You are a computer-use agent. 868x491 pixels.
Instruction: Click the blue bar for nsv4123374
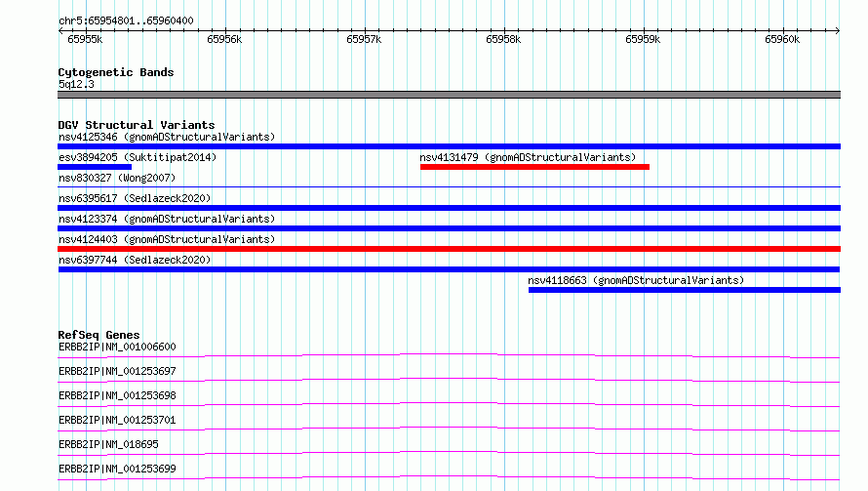coord(449,228)
